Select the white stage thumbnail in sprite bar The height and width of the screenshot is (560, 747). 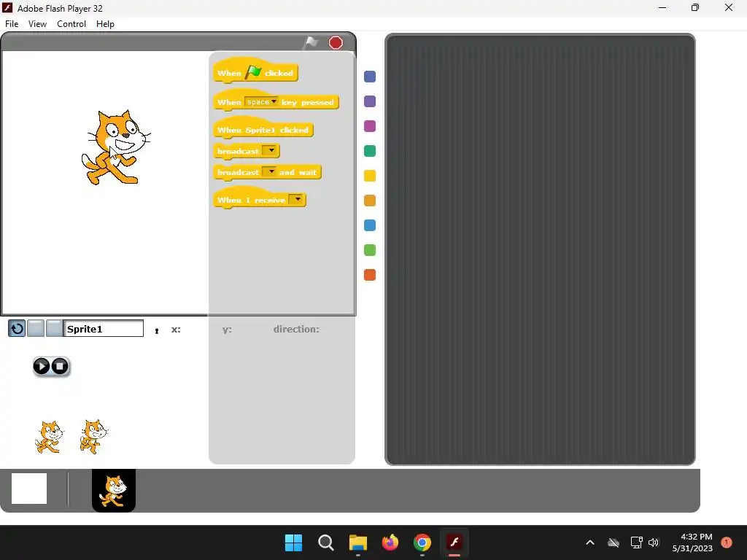point(29,488)
